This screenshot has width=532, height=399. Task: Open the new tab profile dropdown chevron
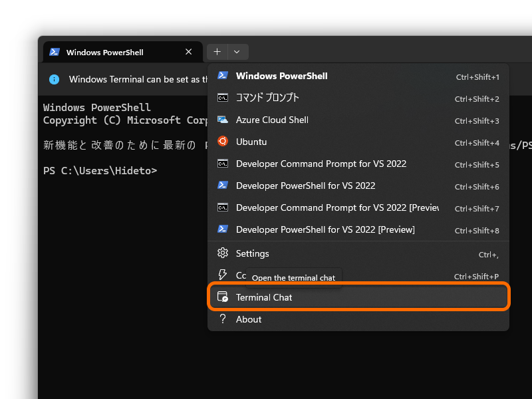pyautogui.click(x=236, y=51)
